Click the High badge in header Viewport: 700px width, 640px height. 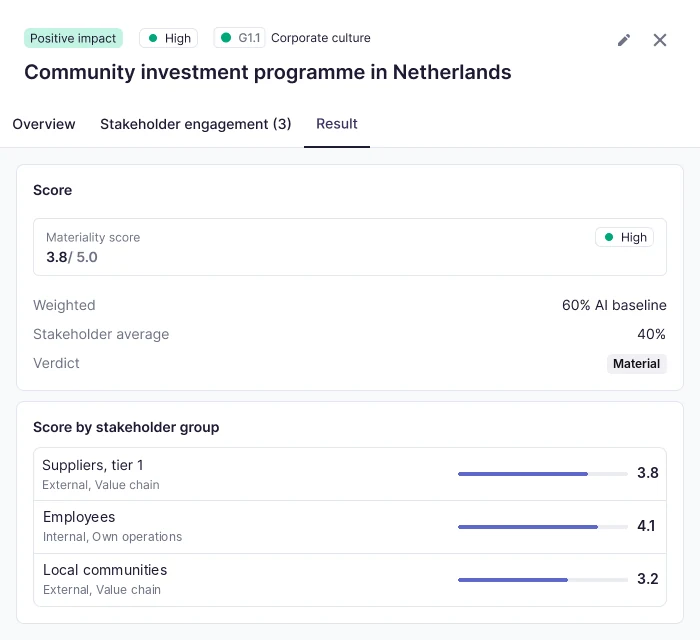tap(168, 38)
